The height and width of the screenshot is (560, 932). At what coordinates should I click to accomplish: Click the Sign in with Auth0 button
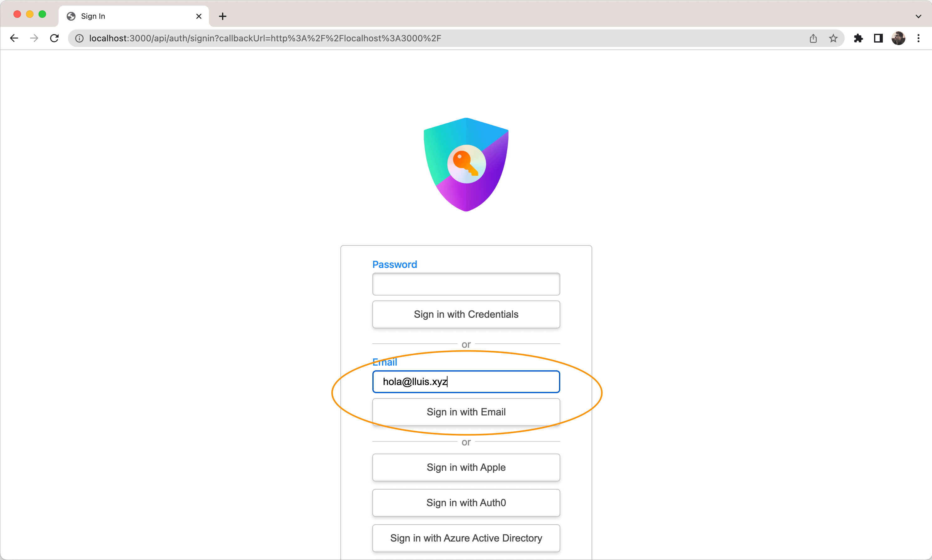tap(466, 502)
